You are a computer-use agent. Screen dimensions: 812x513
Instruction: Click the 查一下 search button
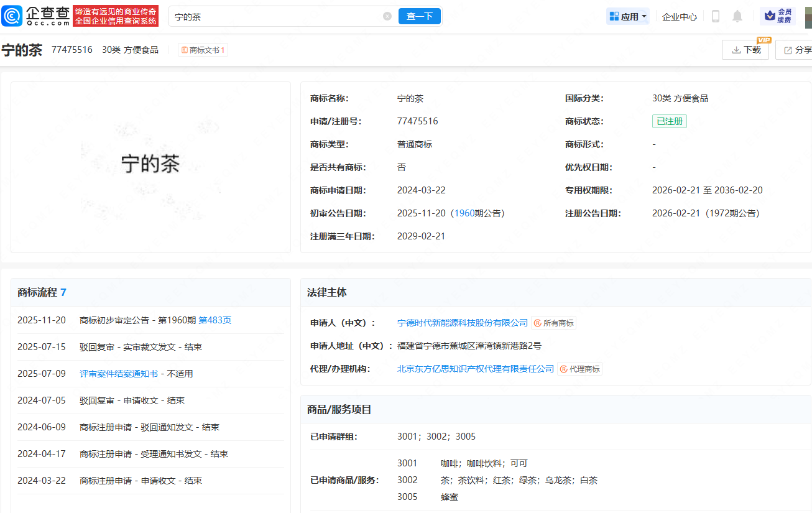coord(420,17)
